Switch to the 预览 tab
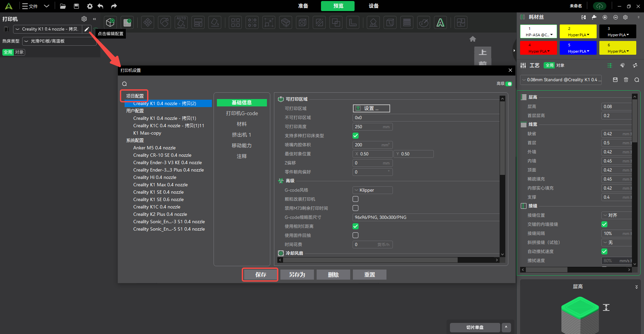Viewport: 644px width, 334px height. click(x=338, y=6)
